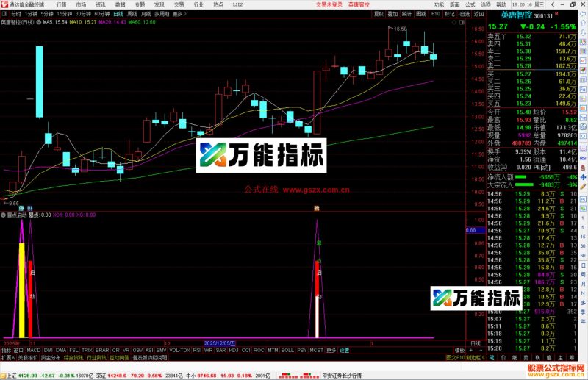Open the 资讯 menu
Viewport: 588px width, 380px height.
pos(101,4)
